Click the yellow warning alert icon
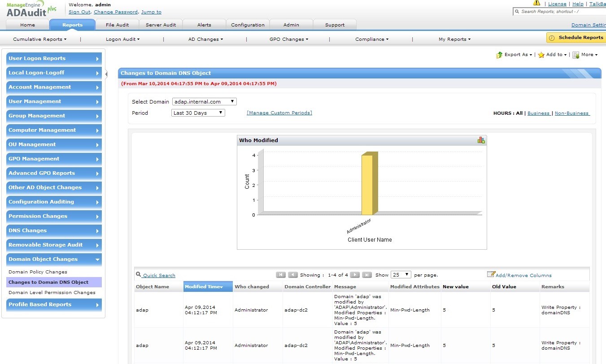606x364 pixels. 536,3
